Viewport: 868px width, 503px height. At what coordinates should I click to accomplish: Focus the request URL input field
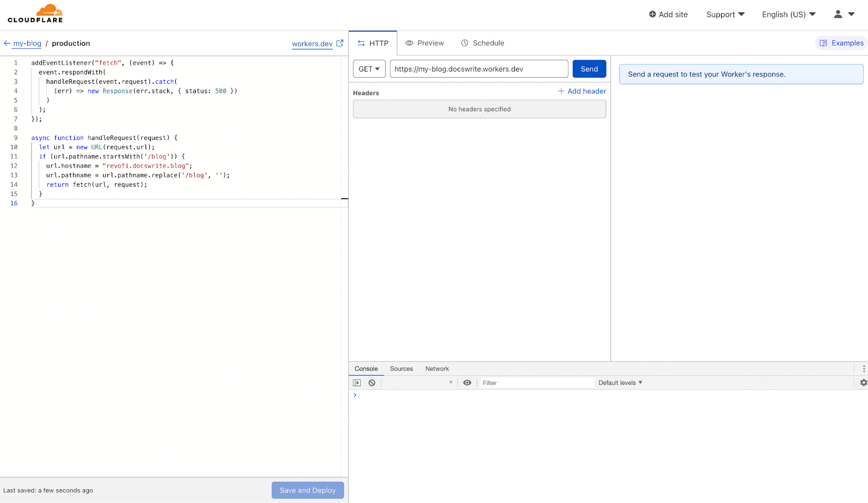tap(479, 69)
